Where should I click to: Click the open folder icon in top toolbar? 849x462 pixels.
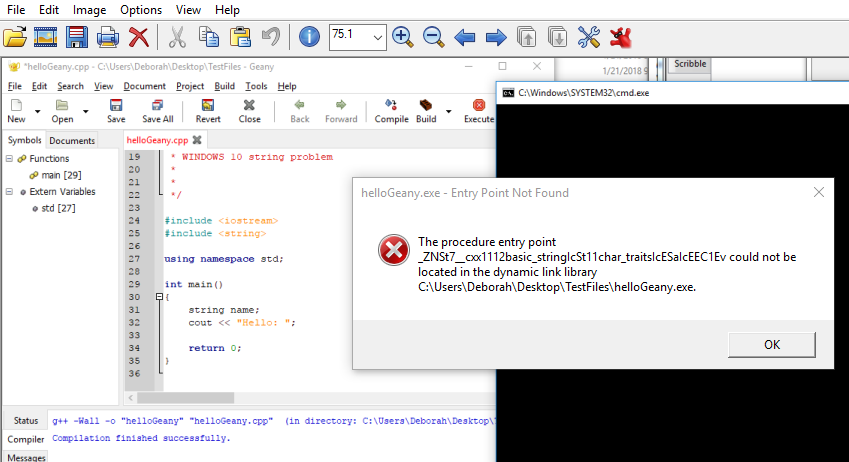14,37
